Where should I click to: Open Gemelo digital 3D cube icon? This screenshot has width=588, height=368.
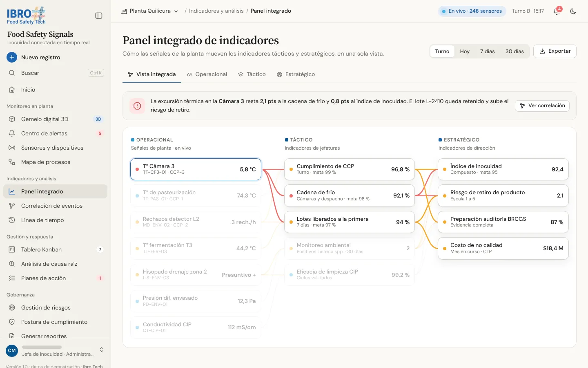click(12, 119)
